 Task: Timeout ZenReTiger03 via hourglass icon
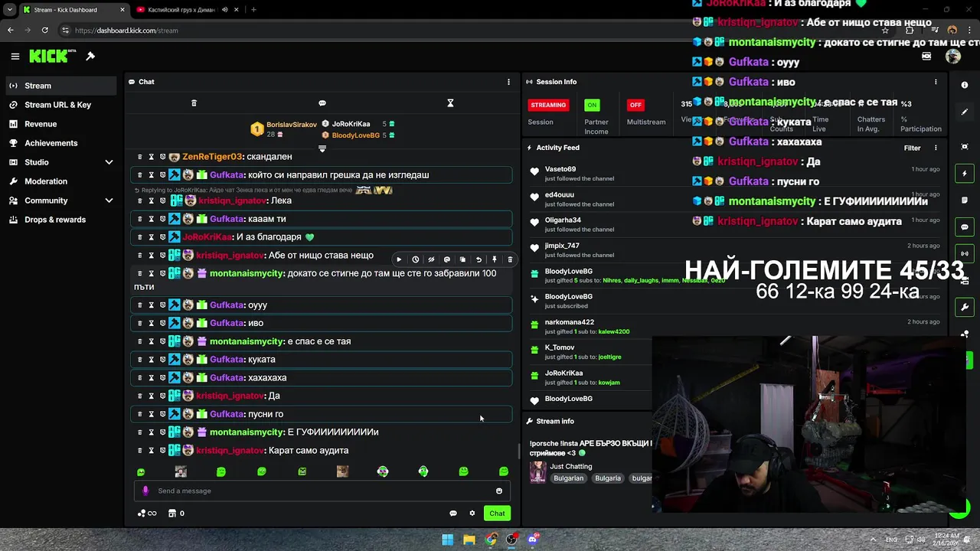(x=151, y=157)
